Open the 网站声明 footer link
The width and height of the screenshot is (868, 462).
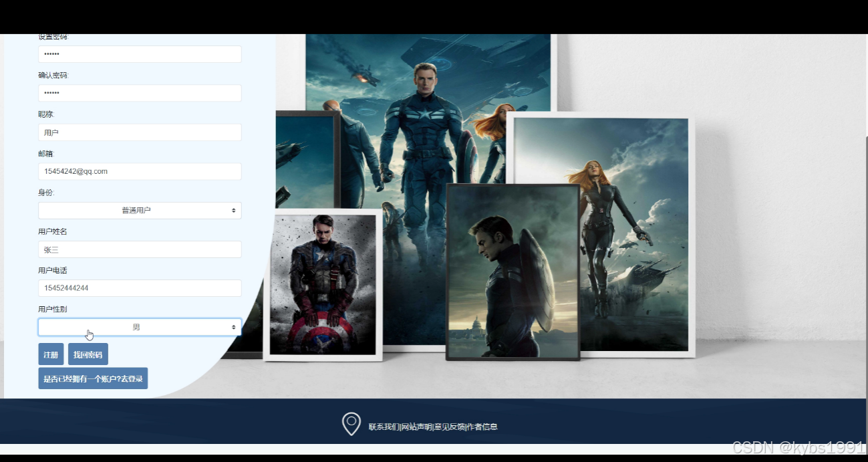tap(416, 427)
